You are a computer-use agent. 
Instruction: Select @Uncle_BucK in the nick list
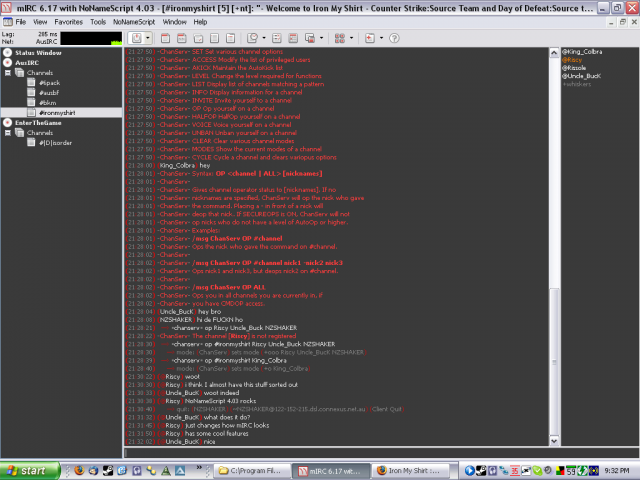[x=581, y=76]
